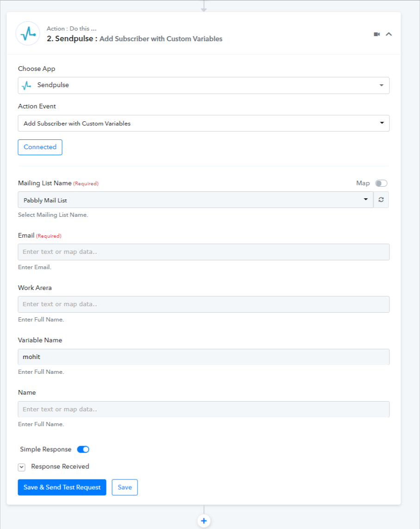Click Save & Send Test Request

tap(62, 487)
